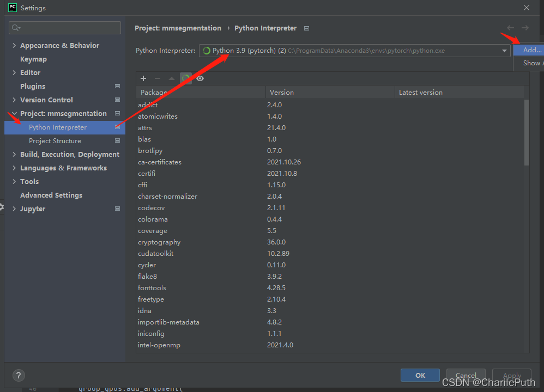Expand Appearance & Behavior section
Image resolution: width=544 pixels, height=392 pixels.
[14, 45]
